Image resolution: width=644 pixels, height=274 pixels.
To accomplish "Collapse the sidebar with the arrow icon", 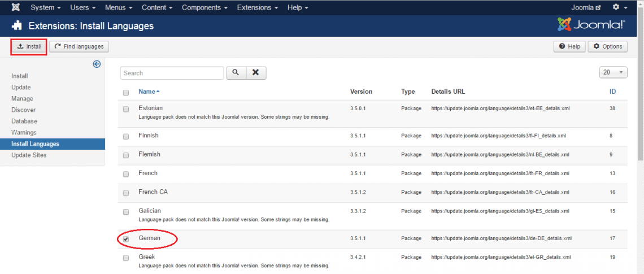I will pos(97,64).
